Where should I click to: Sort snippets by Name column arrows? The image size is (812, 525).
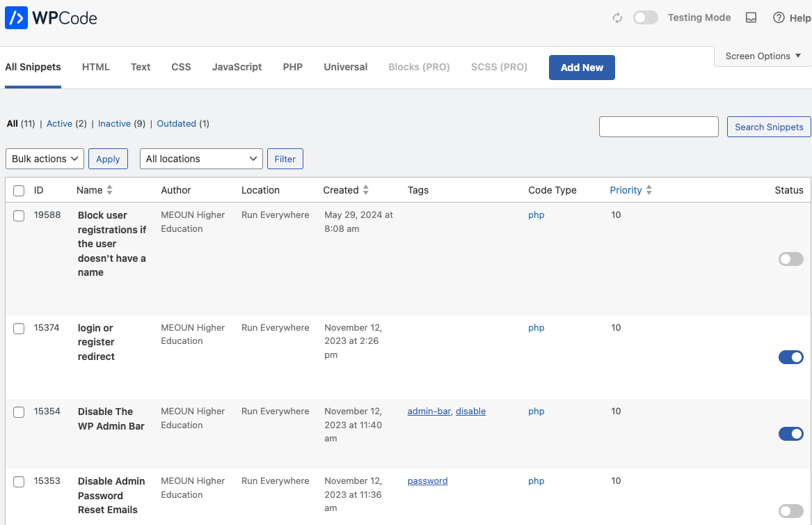coord(109,190)
